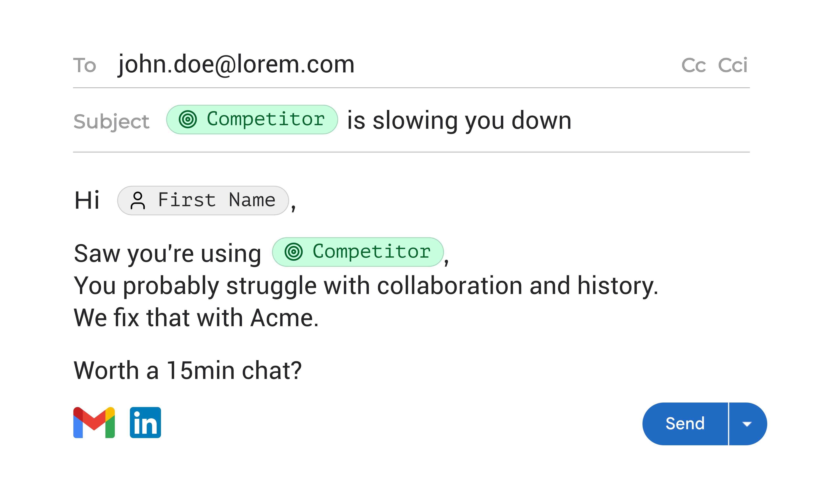
Task: Add a Cci recipient field
Action: (732, 65)
